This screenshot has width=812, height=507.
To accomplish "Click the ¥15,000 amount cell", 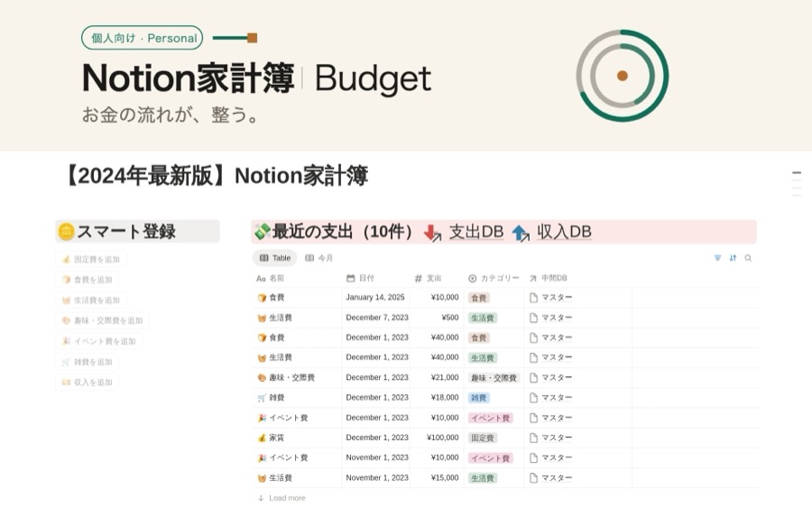I will click(x=437, y=478).
